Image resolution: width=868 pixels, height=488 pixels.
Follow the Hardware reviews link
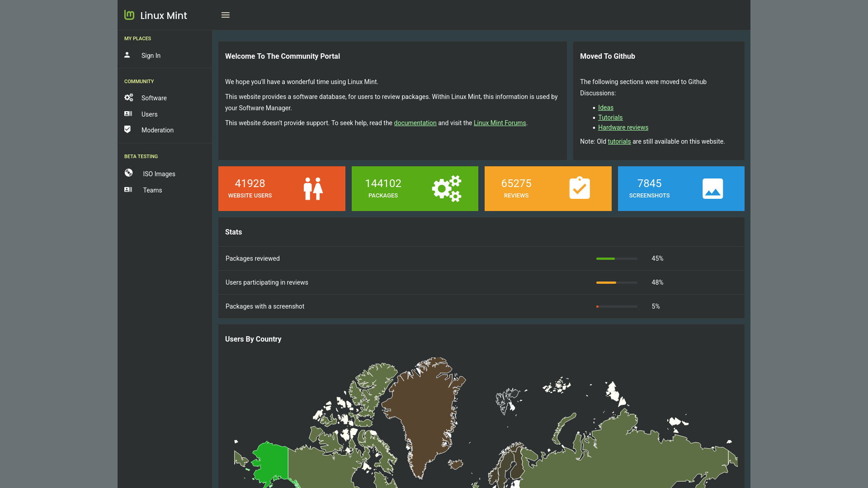[x=623, y=127]
